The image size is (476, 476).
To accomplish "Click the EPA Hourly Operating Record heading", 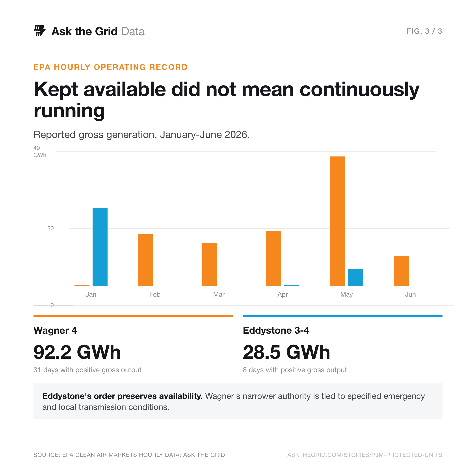I will tap(111, 67).
